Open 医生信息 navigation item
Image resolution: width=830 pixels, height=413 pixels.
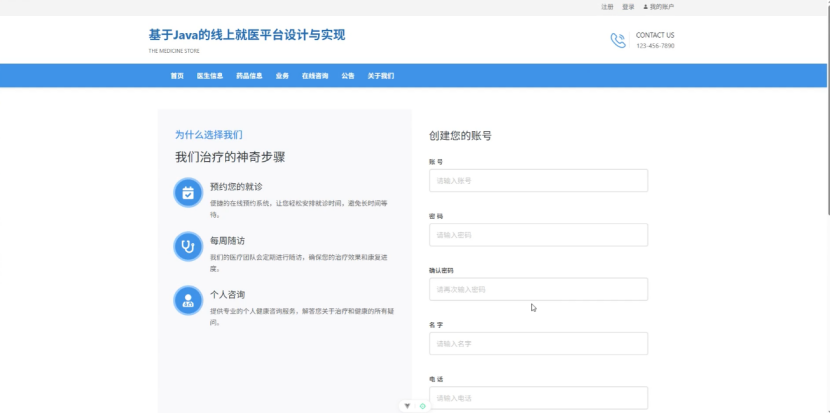coord(210,76)
